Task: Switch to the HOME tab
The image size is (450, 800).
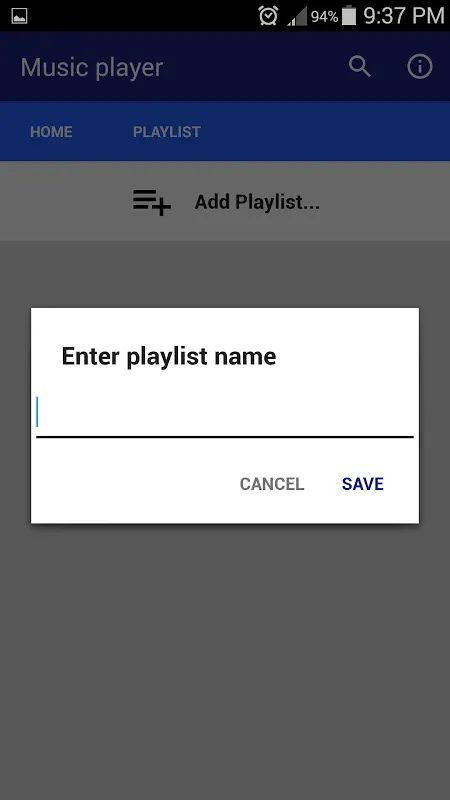Action: pos(51,132)
